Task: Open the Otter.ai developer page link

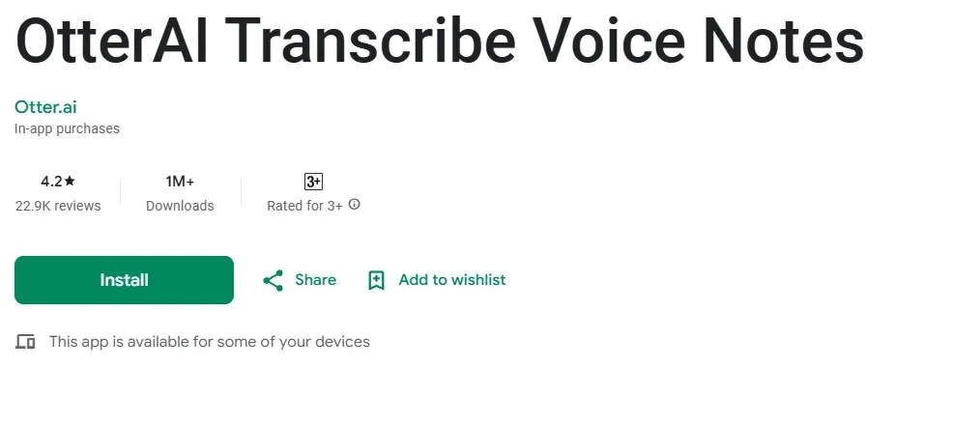Action: click(45, 107)
